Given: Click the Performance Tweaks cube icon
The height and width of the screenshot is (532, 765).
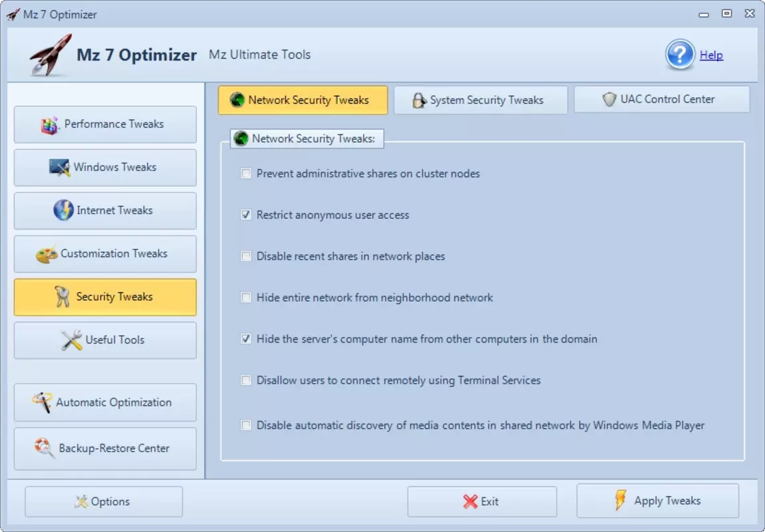Looking at the screenshot, I should point(50,125).
